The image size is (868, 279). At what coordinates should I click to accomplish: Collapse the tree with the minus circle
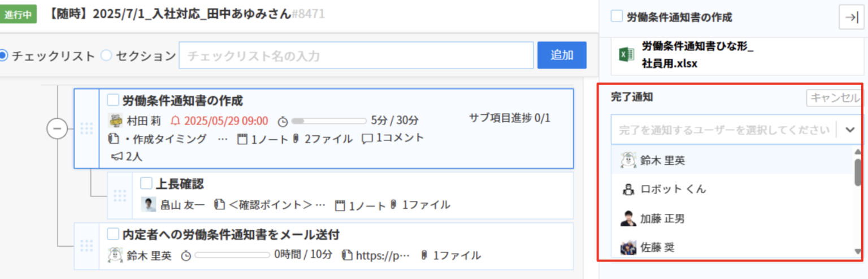57,129
